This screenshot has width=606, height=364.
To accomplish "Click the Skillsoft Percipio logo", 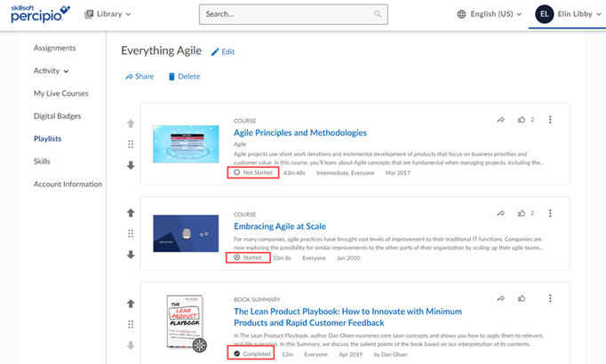I will (40, 14).
